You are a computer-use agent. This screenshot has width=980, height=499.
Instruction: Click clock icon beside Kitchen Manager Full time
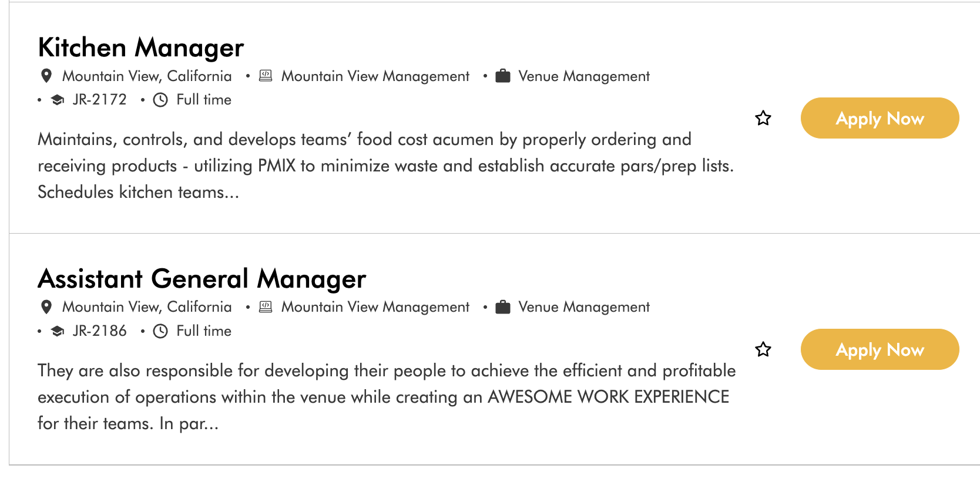[x=160, y=100]
